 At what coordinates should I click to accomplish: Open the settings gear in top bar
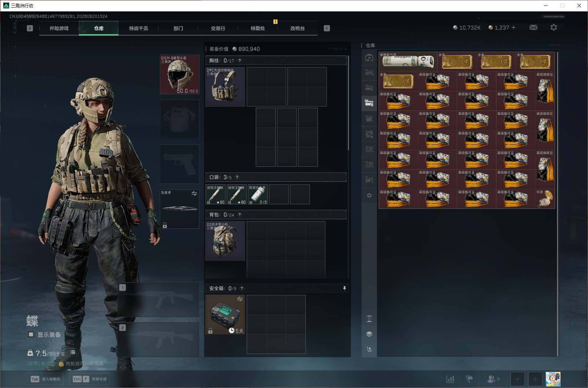pos(553,28)
